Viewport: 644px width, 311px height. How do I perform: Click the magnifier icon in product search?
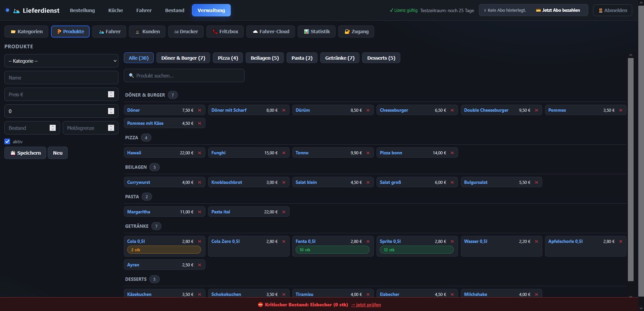(x=132, y=76)
